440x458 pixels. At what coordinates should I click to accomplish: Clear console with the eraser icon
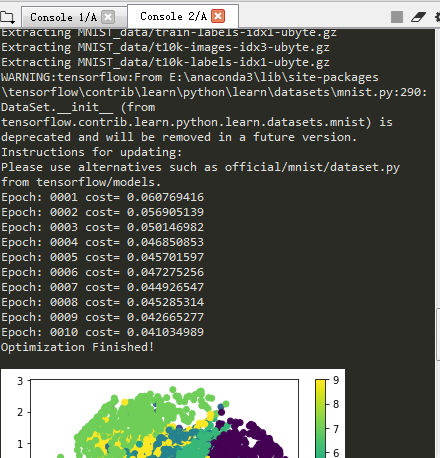(418, 17)
